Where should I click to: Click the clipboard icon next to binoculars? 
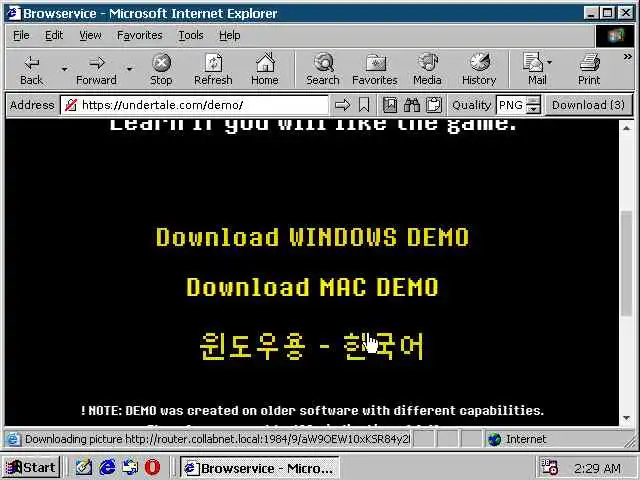[433, 105]
